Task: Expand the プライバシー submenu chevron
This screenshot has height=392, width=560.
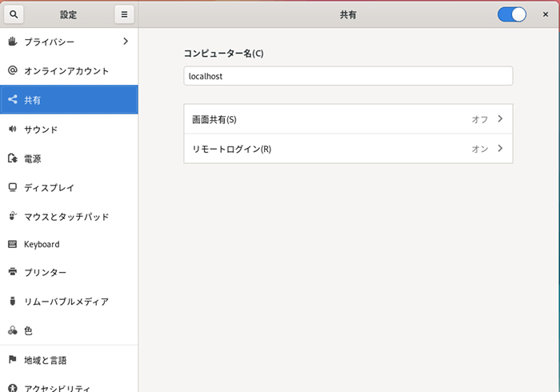Action: tap(126, 41)
